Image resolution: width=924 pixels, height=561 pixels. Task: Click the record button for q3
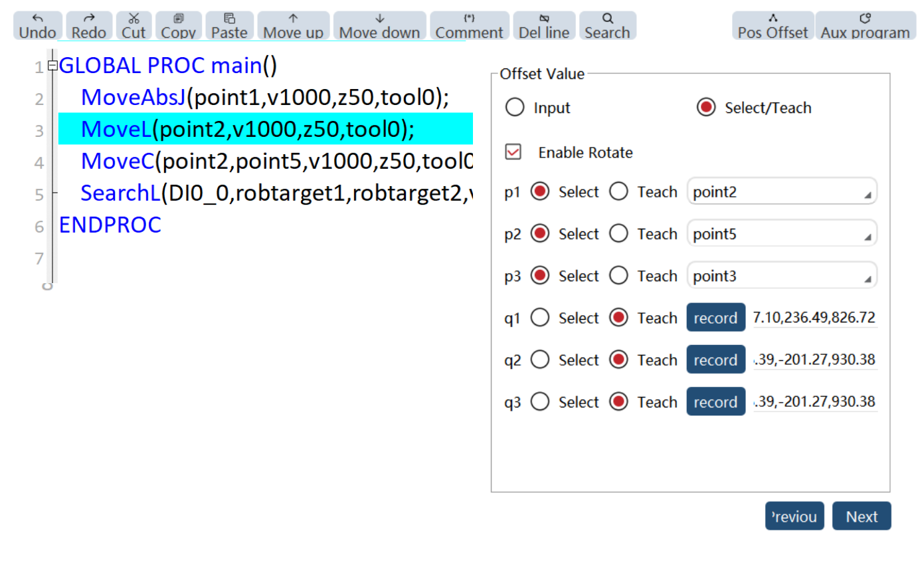715,401
